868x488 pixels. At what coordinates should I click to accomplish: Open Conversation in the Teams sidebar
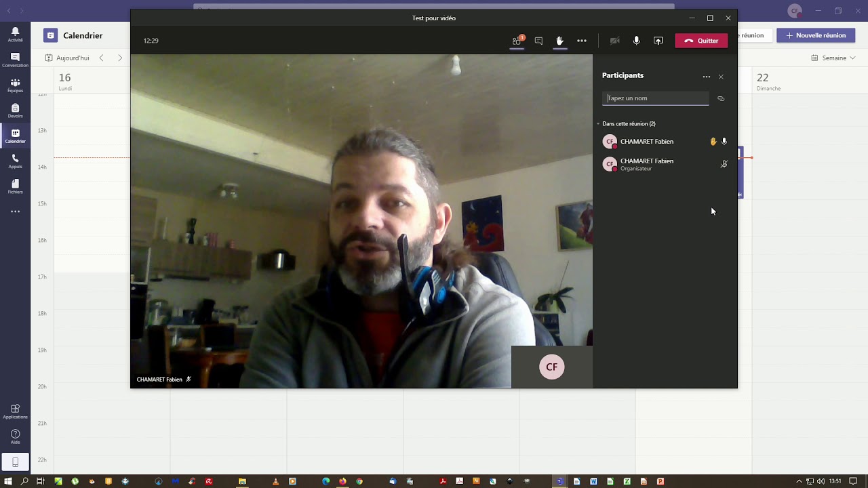pyautogui.click(x=15, y=60)
